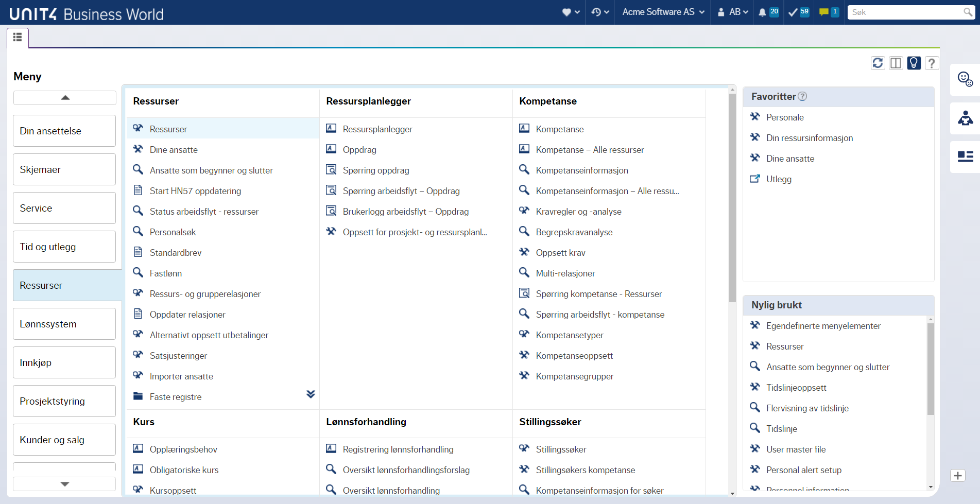Open the history clock dropdown
This screenshot has height=504, width=980.
(600, 12)
